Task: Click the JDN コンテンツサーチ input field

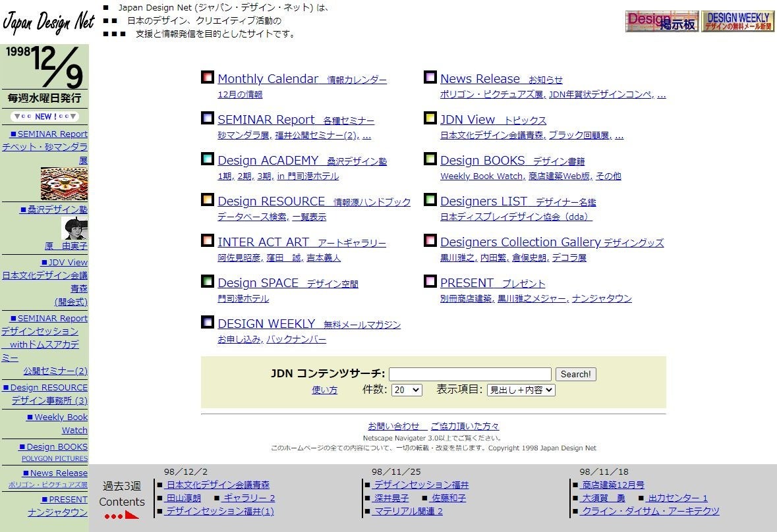Action: (470, 374)
